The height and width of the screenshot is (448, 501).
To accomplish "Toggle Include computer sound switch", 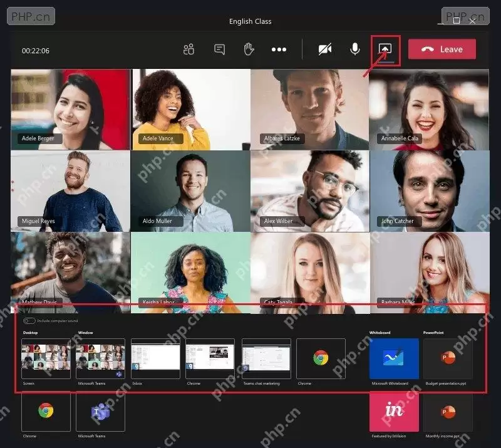I will [29, 321].
